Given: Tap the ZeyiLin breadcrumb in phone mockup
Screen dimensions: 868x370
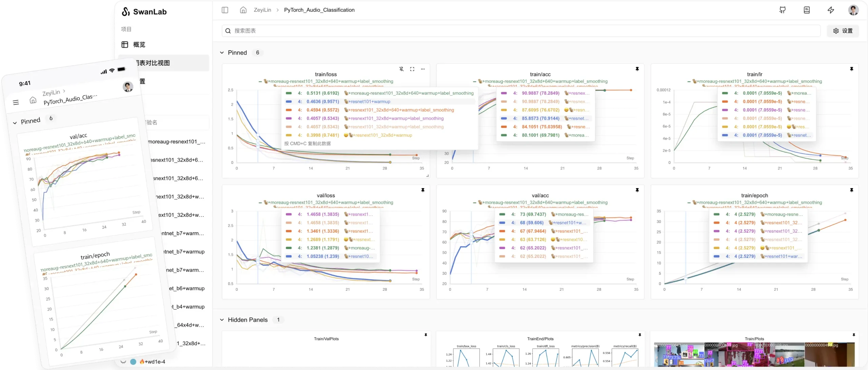Looking at the screenshot, I should [x=51, y=93].
